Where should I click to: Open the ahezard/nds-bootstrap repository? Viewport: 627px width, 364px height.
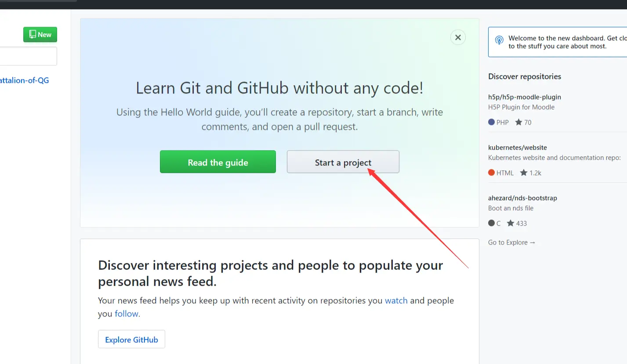point(522,198)
